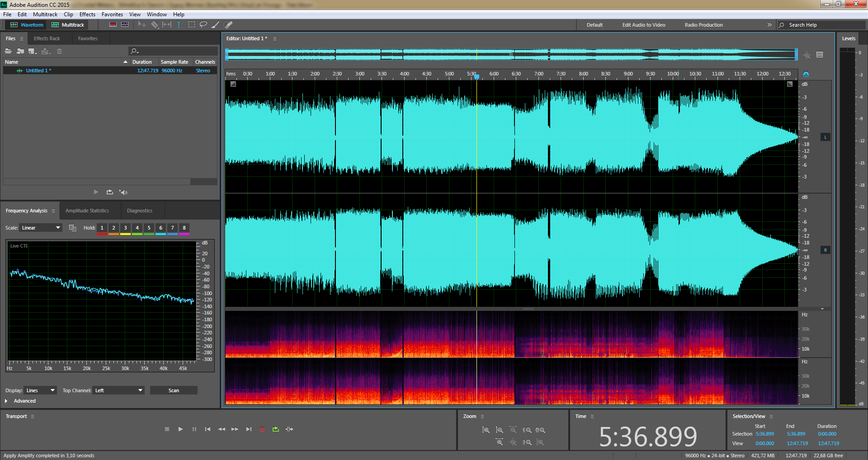Toggle Hold 1 in Frequency Analysis
The height and width of the screenshot is (460, 868).
pyautogui.click(x=102, y=228)
